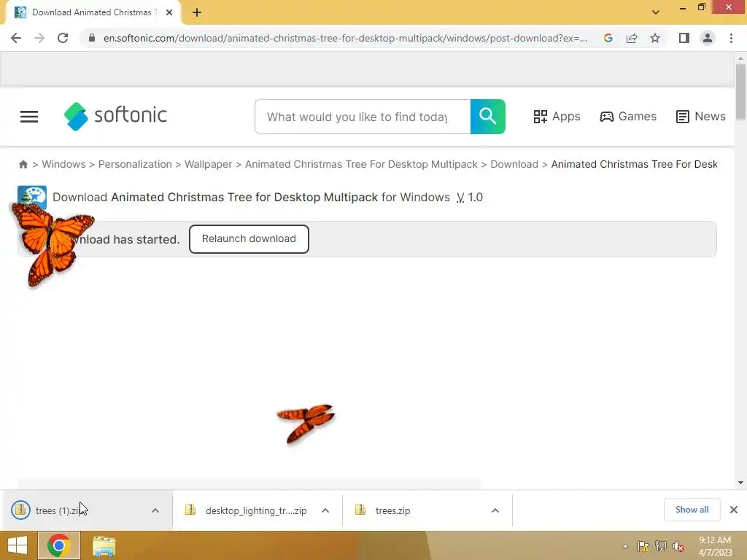
Task: Open downloaded desktop_lighting_tr....zip file
Action: click(247, 510)
